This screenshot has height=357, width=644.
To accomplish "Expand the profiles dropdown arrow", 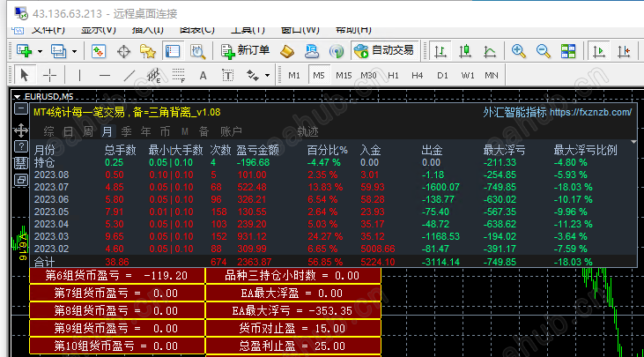I will pos(74,52).
